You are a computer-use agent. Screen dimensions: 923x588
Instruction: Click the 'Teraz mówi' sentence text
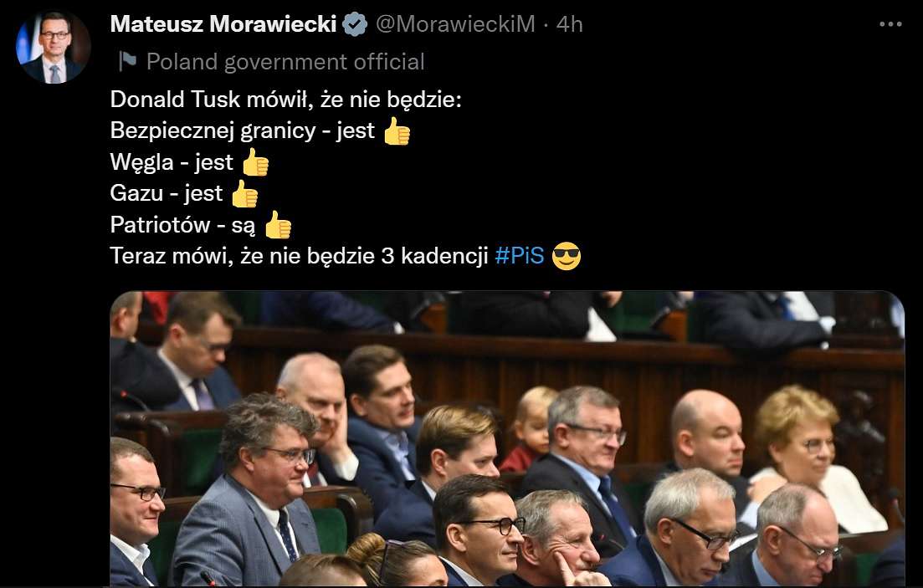click(299, 256)
